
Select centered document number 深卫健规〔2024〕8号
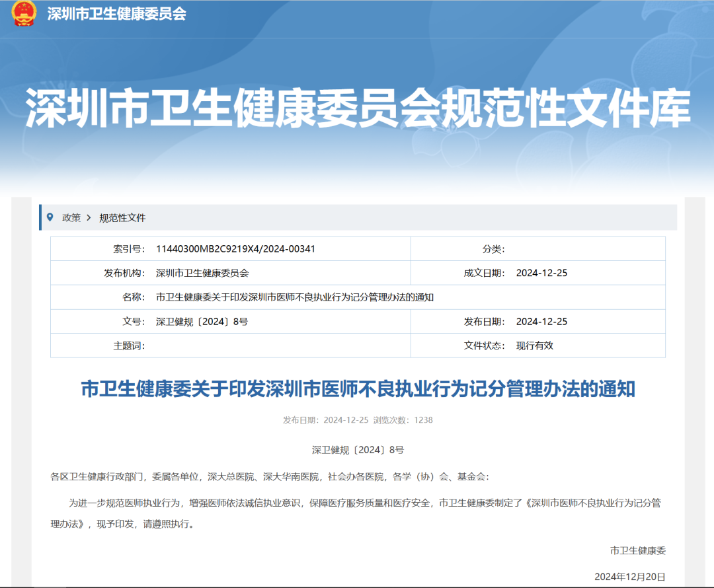click(358, 450)
